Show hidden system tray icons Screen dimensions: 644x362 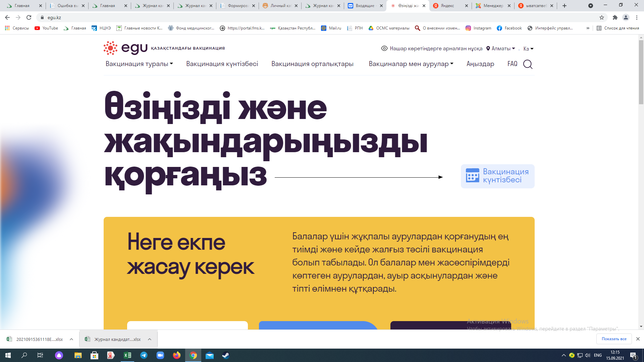(563, 355)
